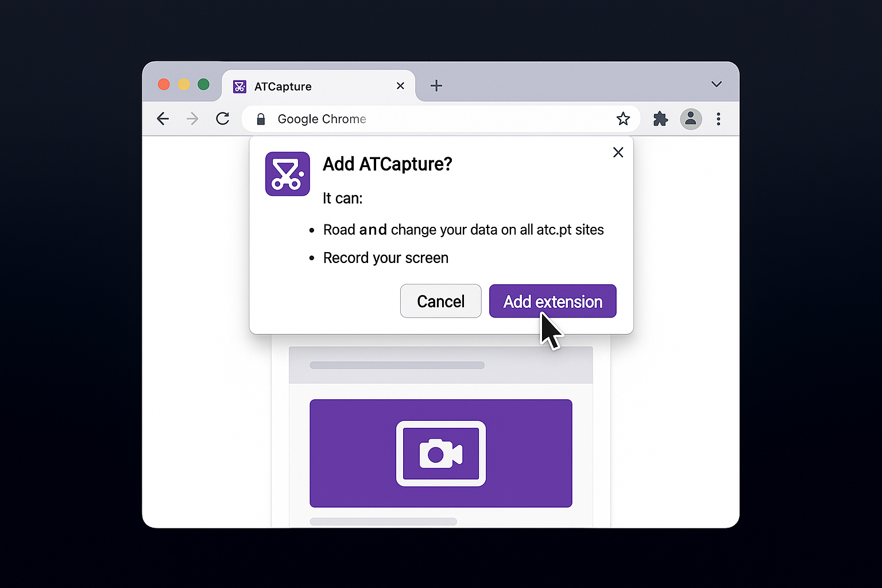
Task: Open the Chrome three-dot menu
Action: click(718, 119)
